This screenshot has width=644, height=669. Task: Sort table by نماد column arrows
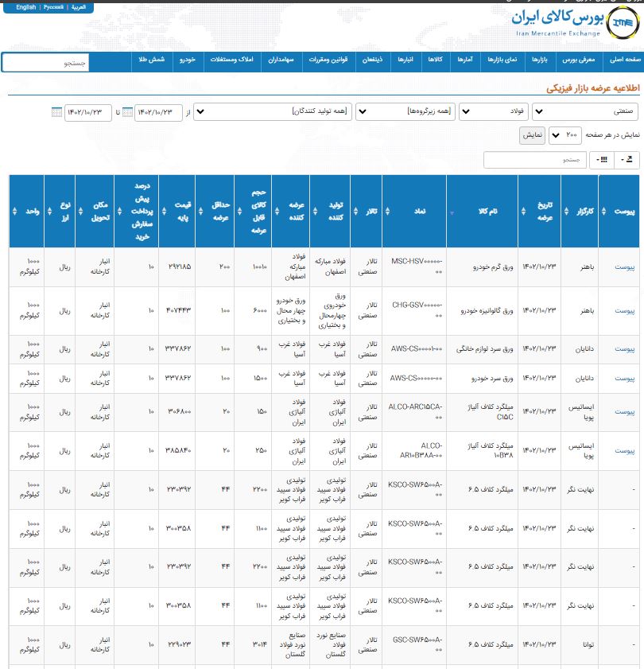click(387, 211)
